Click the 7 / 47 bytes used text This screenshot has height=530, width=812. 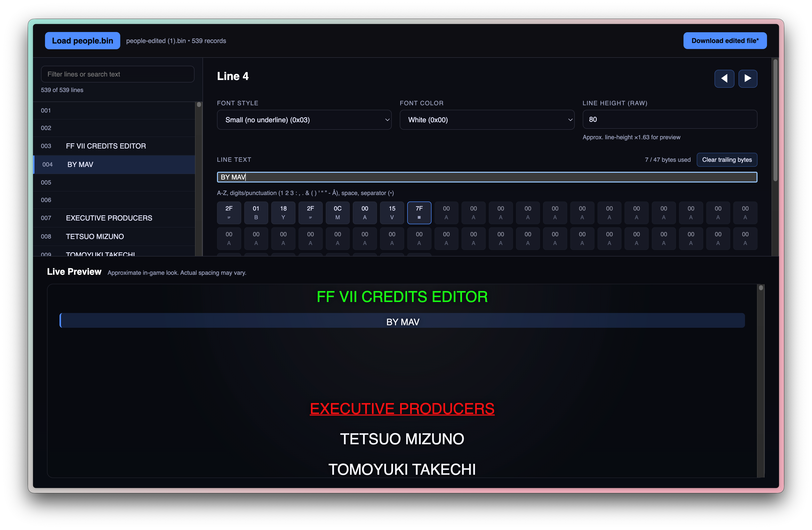[x=668, y=160]
